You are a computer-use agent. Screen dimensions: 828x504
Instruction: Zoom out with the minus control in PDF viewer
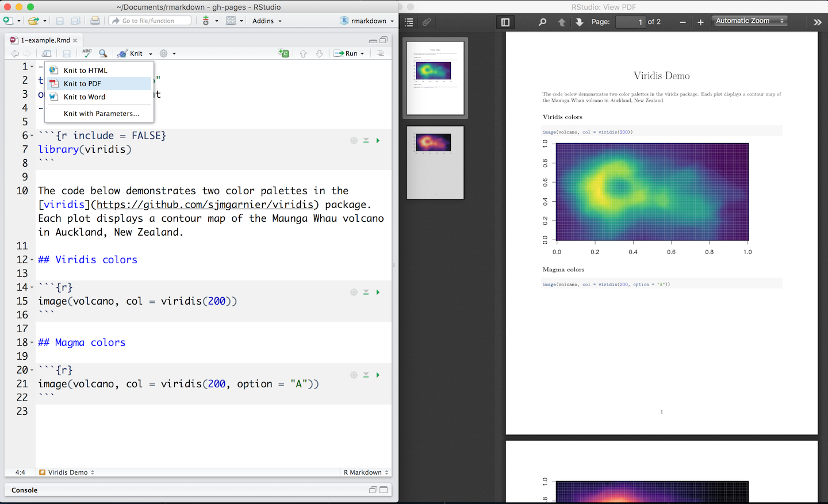click(683, 22)
